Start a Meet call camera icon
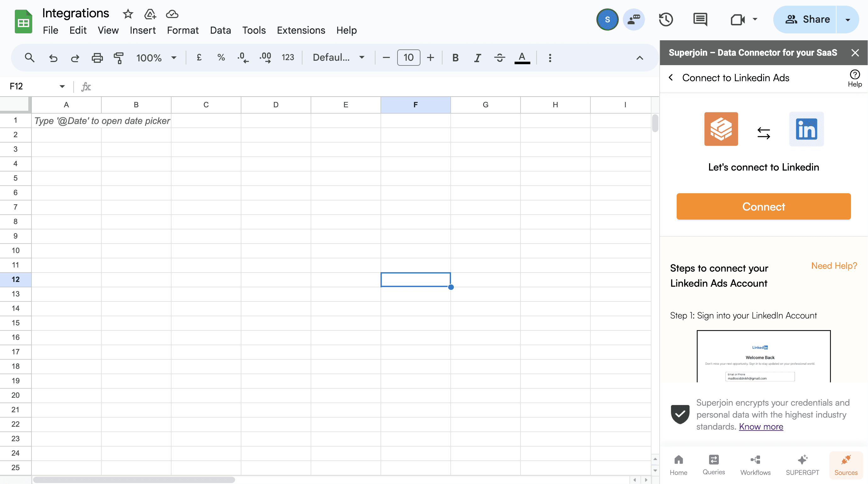This screenshot has width=868, height=484. tap(737, 19)
